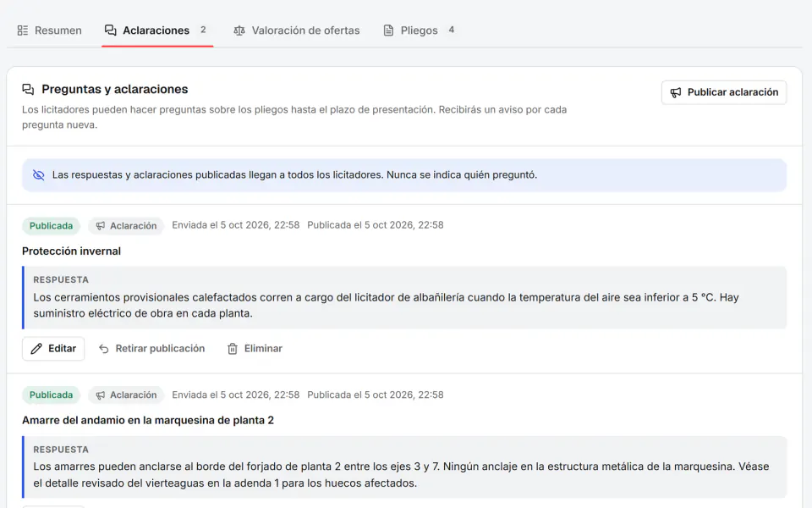Click Aclaración tag on Amarre del andamio
Viewport: 812px width, 508px height.
pyautogui.click(x=126, y=395)
